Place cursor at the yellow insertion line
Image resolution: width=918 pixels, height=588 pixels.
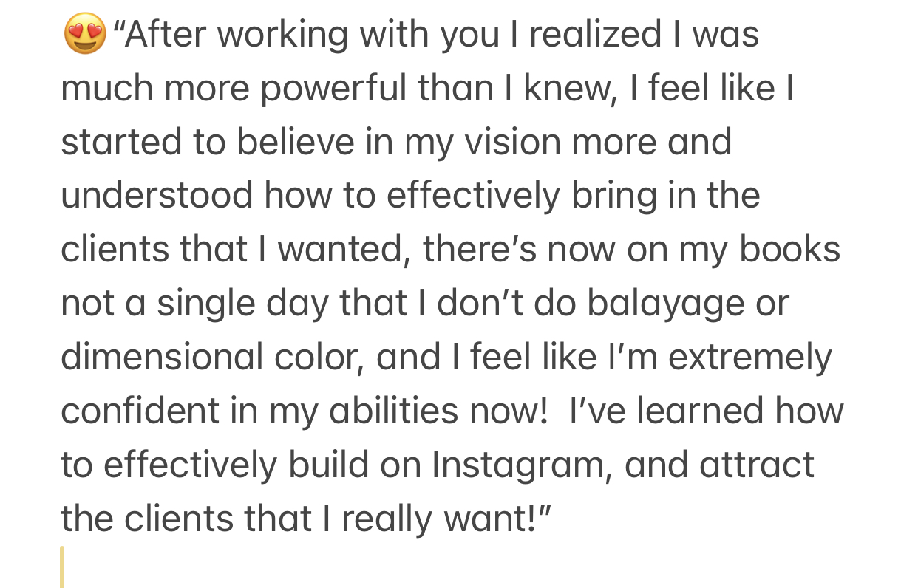pos(62,567)
